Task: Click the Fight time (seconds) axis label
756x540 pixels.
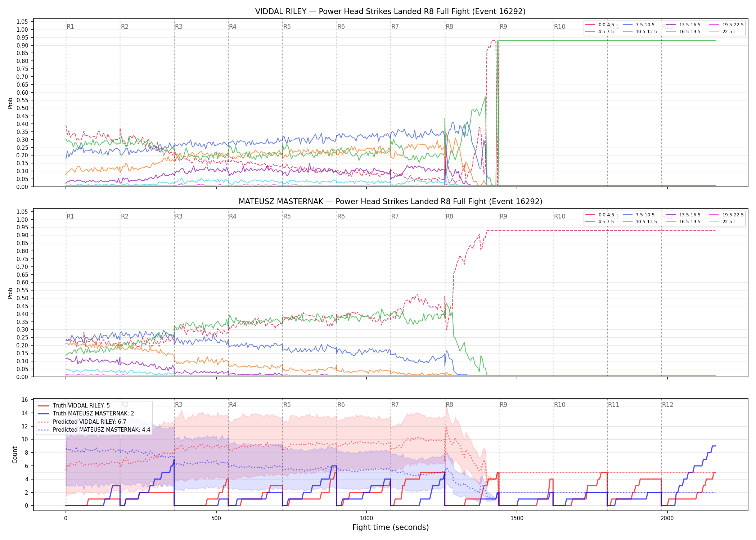Action: click(391, 527)
